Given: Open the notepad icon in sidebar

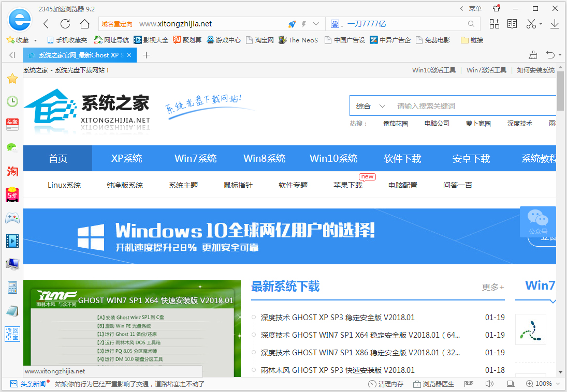Looking at the screenshot, I should pyautogui.click(x=12, y=311).
